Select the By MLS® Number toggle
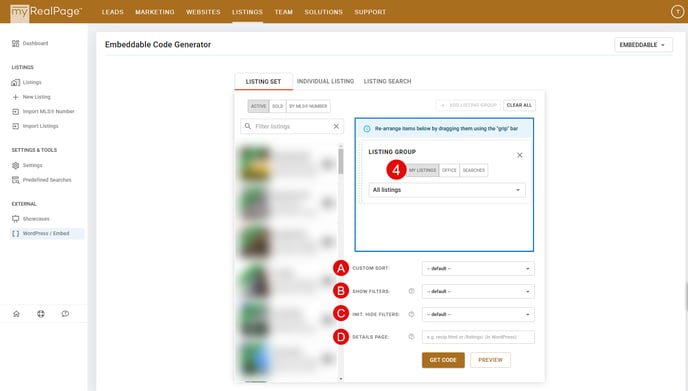Image resolution: width=688 pixels, height=391 pixels. [308, 106]
